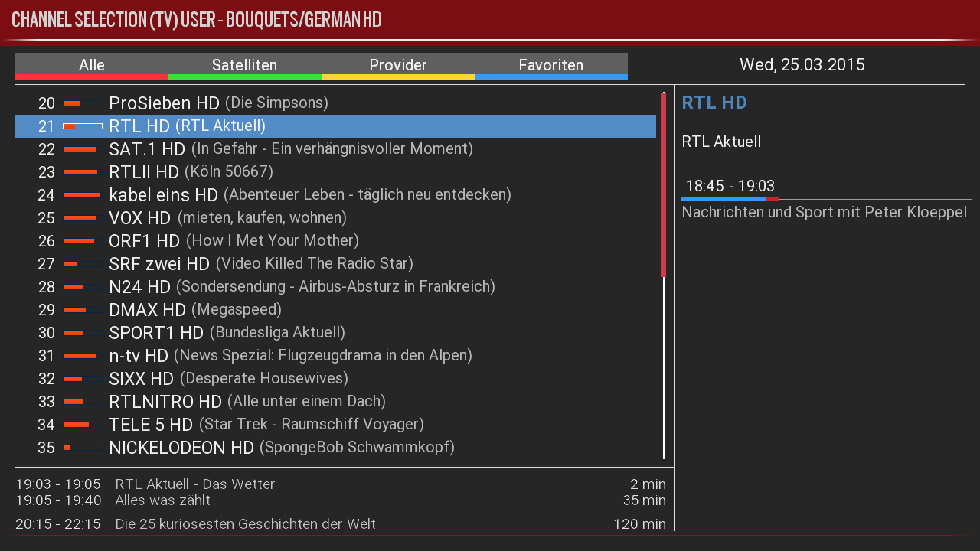Show the Favoriten tab

pyautogui.click(x=551, y=66)
